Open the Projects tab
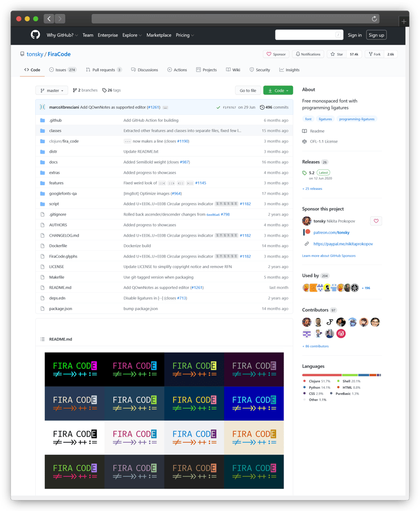The image size is (420, 511). (206, 70)
